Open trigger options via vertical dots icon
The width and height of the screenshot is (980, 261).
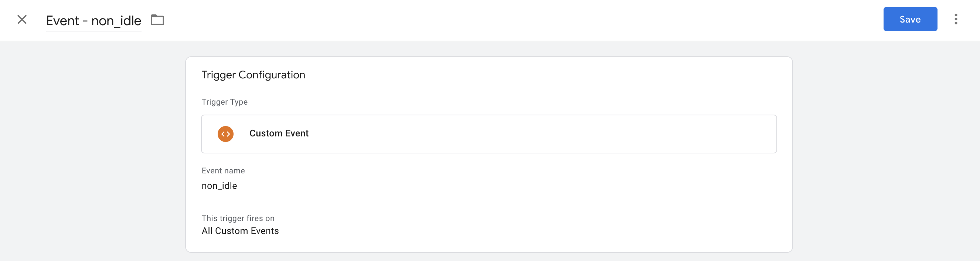tap(957, 19)
